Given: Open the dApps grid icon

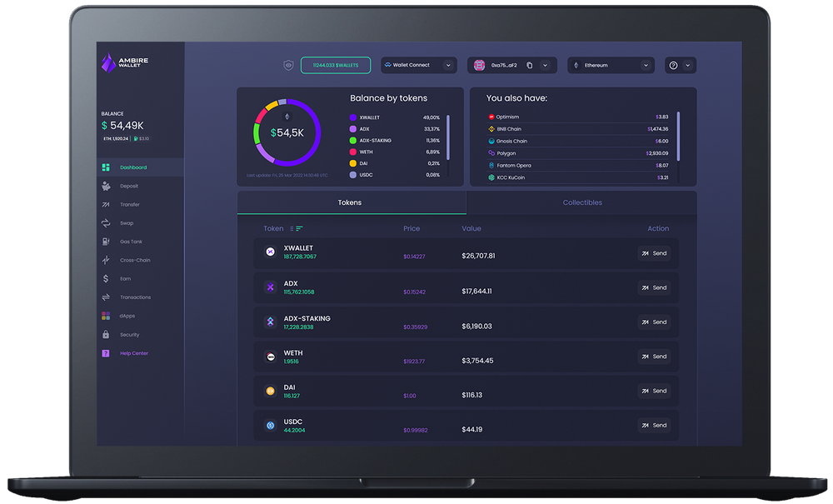Looking at the screenshot, I should coord(106,316).
